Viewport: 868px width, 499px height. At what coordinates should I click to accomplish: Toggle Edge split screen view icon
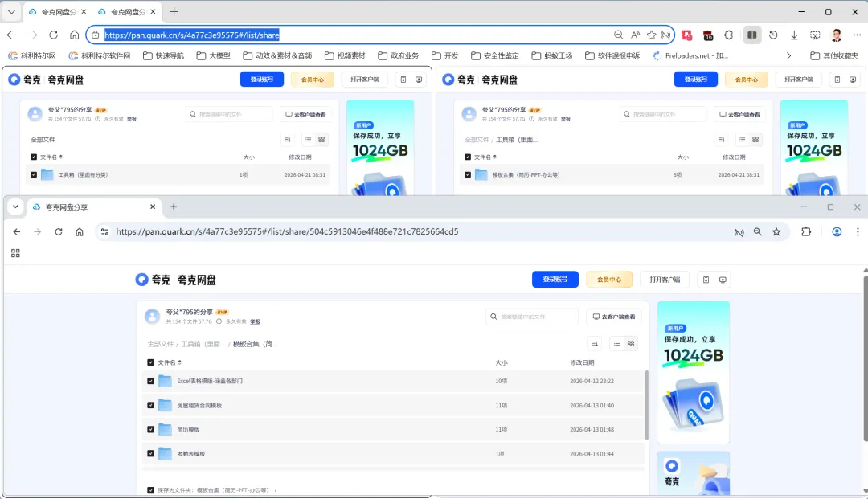(x=751, y=35)
